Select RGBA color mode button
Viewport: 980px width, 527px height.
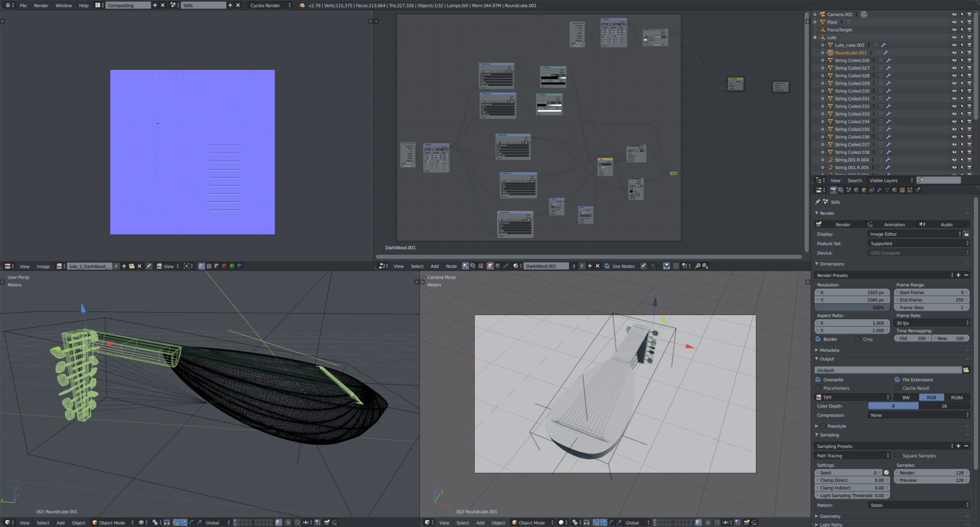click(x=956, y=397)
